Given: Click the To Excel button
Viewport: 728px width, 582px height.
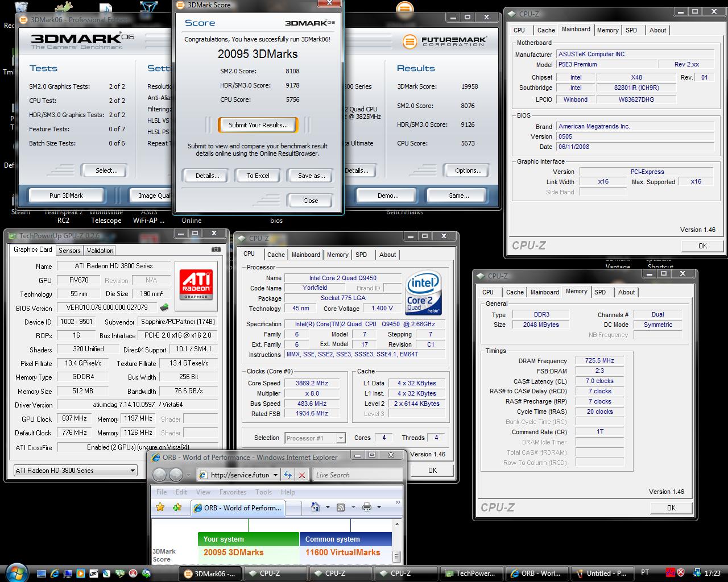Looking at the screenshot, I should coord(258,176).
